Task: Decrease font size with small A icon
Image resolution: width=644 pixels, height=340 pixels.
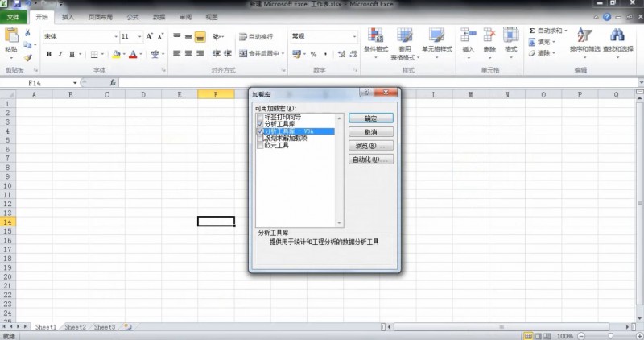Action: click(x=160, y=36)
